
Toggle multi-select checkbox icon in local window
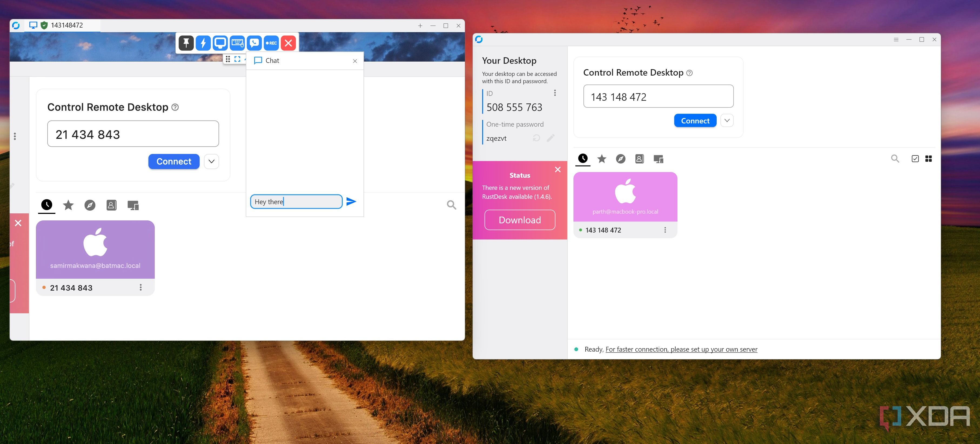[x=915, y=159]
